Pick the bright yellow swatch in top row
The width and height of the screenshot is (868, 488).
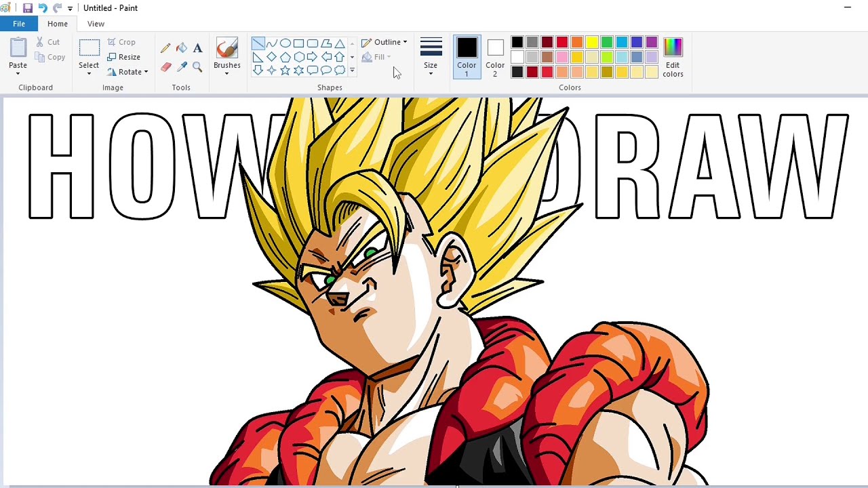592,43
